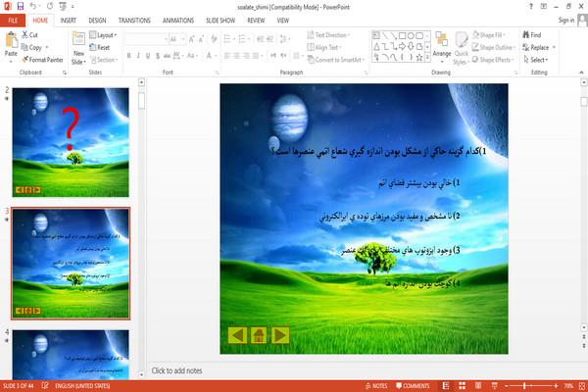This screenshot has height=392, width=588.
Task: Click the right arrow navigation button on slide
Action: pos(280,335)
